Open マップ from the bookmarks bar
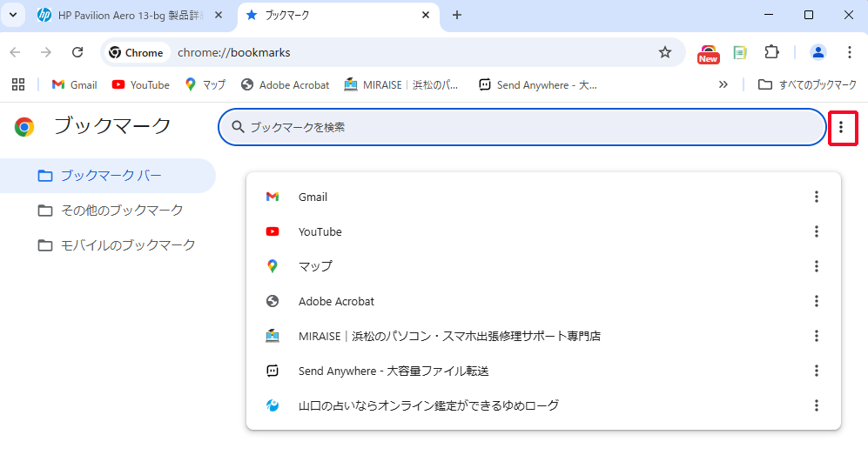 tap(205, 84)
